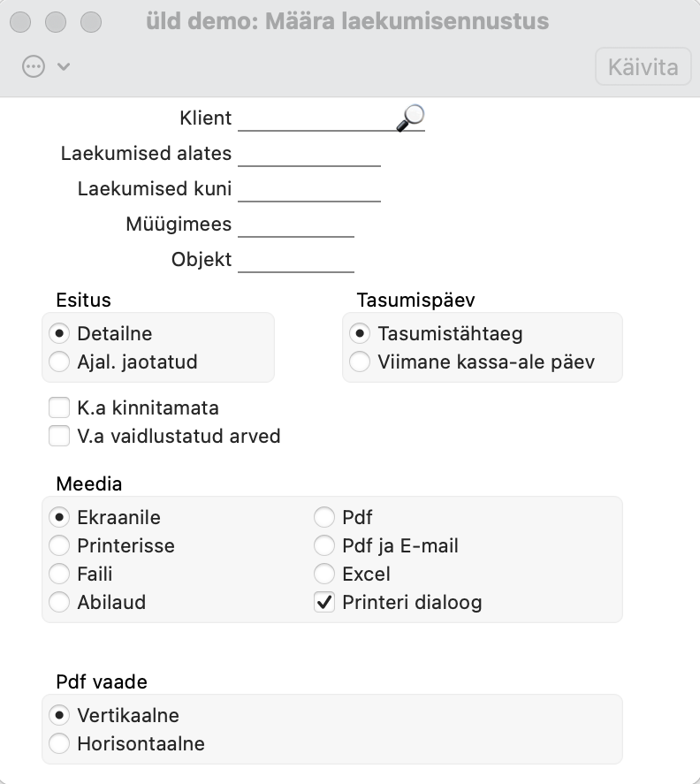Select Viimane kassa-ale päev option
700x784 pixels.
point(360,362)
